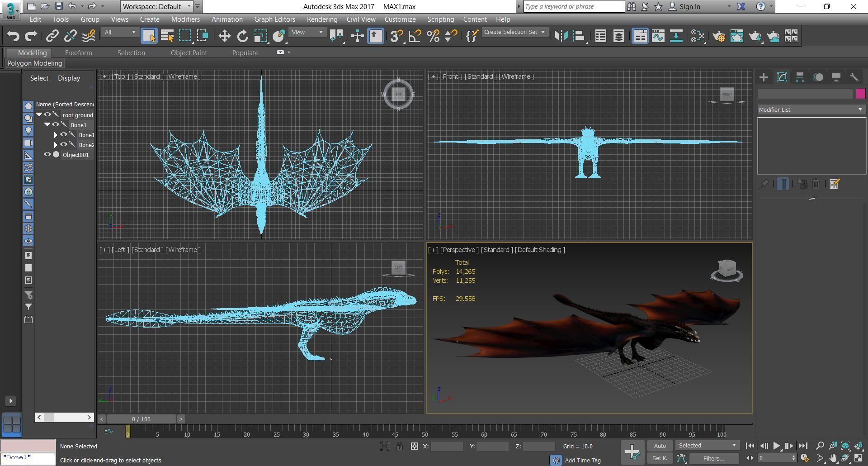Viewport: 868px width, 466px height.
Task: Click the Display Cameras filter icon in scene explorer
Action: click(x=28, y=143)
